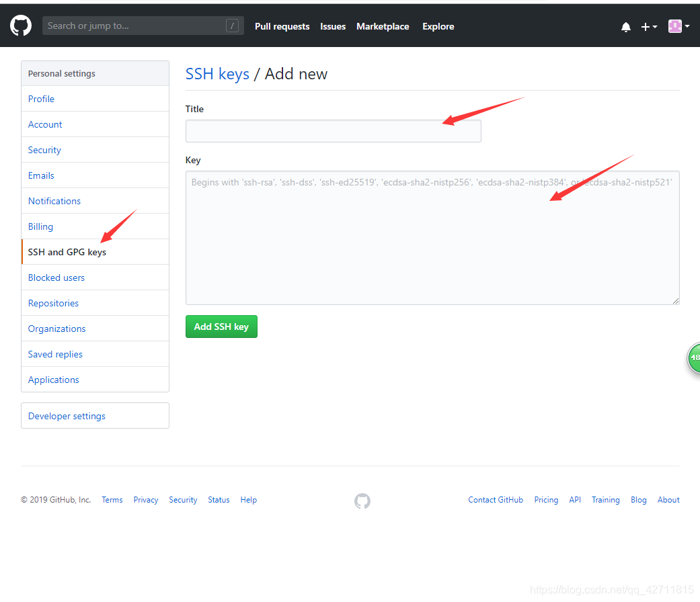Focus the Search or jump to field
Image resolution: width=700 pixels, height=602 pixels.
tap(143, 26)
